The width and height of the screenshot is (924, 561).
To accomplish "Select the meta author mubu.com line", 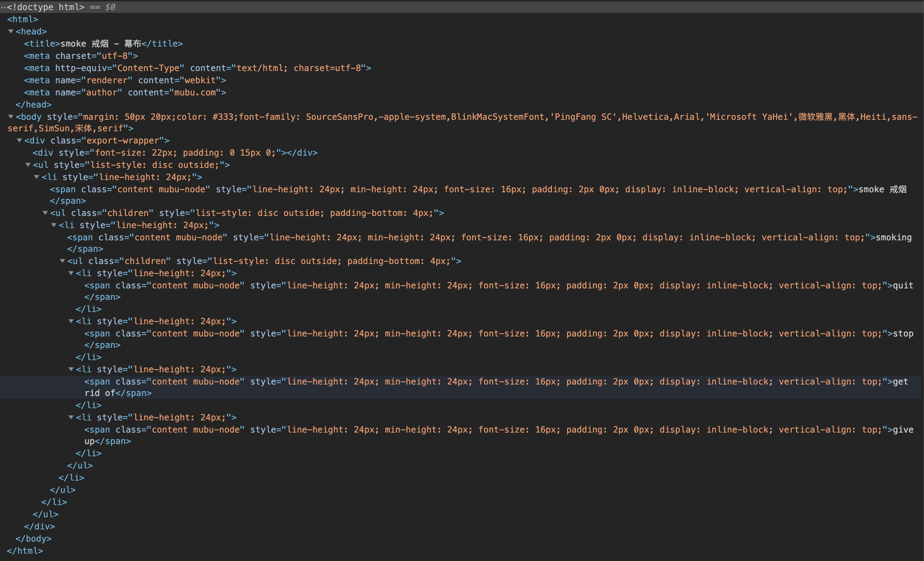I will point(125,93).
